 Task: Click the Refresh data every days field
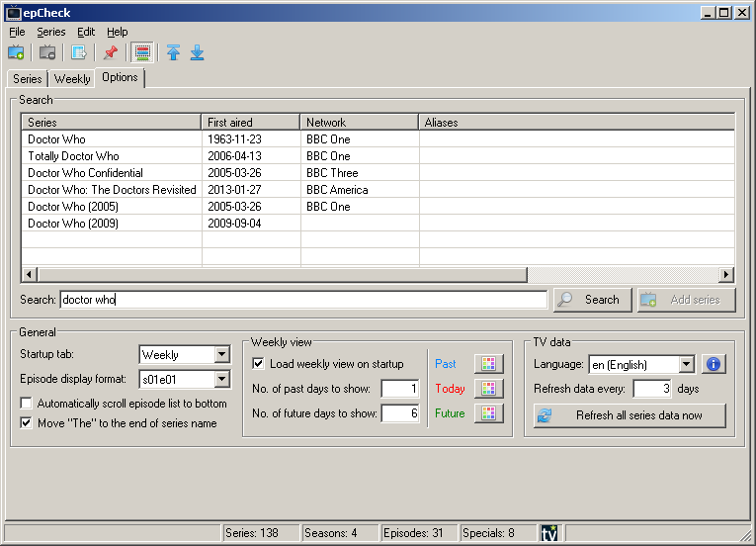pos(652,389)
